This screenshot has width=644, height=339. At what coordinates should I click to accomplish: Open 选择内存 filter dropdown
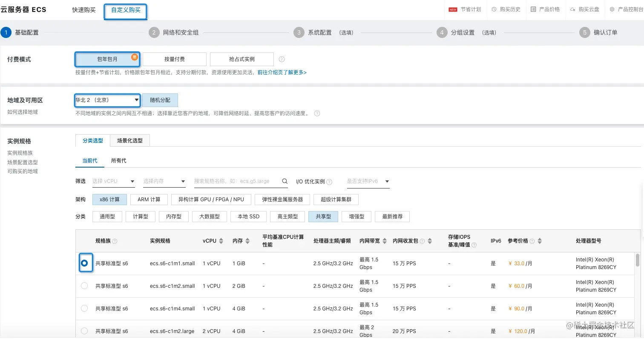pyautogui.click(x=164, y=181)
